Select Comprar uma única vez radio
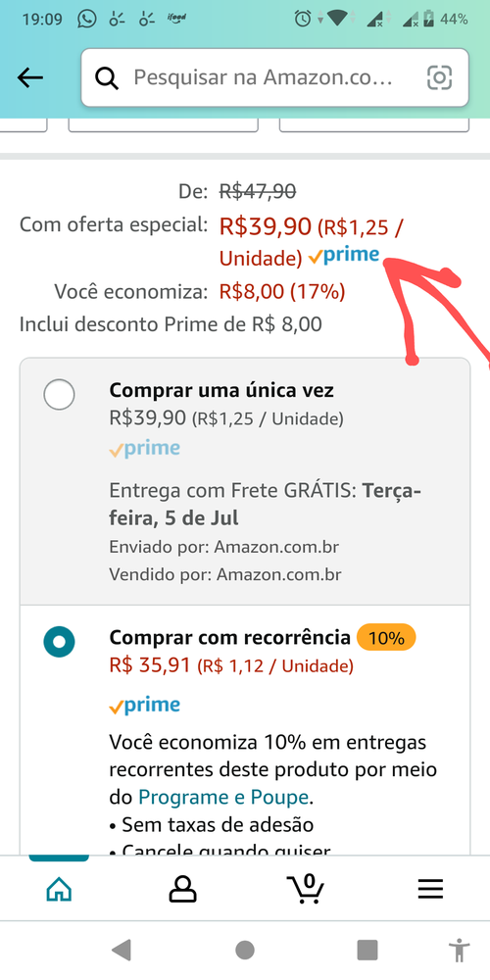 tap(60, 395)
